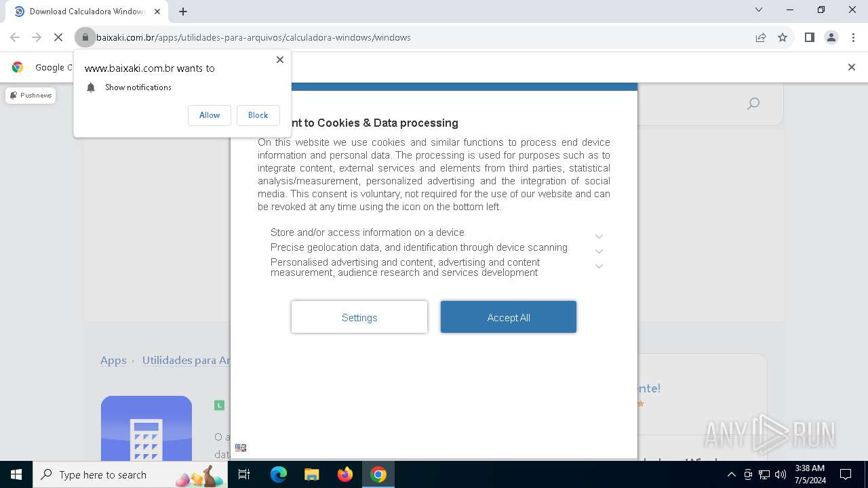Open network status tray icon
The height and width of the screenshot is (488, 868).
(764, 474)
